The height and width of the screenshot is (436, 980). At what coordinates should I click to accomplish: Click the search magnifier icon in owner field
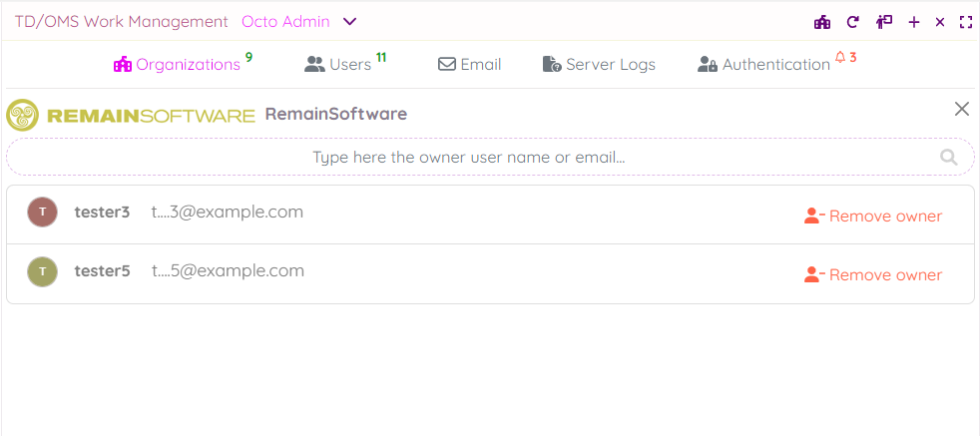pyautogui.click(x=948, y=157)
